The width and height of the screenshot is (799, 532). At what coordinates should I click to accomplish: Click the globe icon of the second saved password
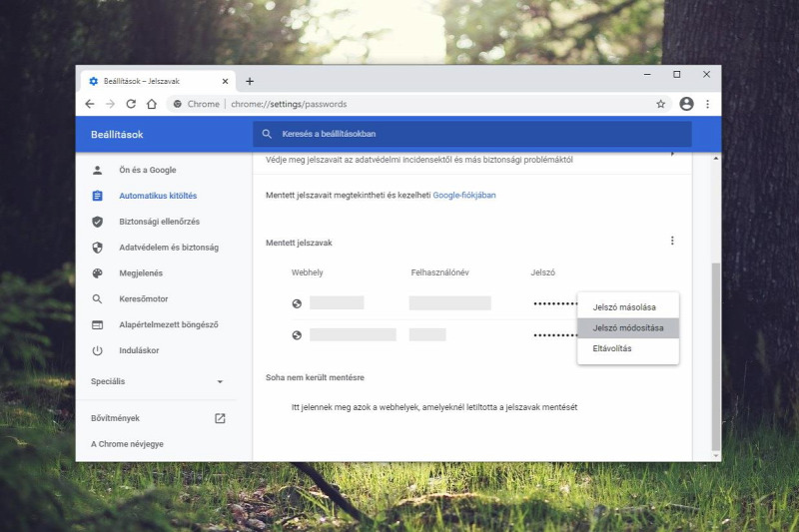[297, 335]
